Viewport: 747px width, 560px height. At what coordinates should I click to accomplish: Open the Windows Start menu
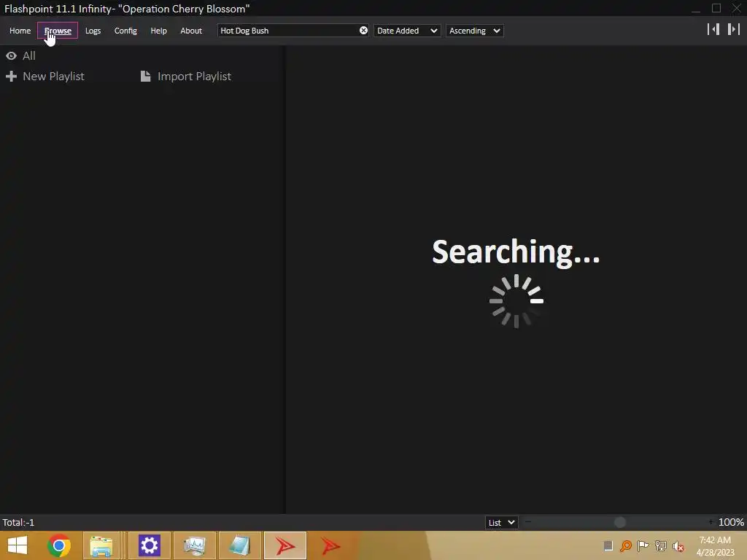18,545
